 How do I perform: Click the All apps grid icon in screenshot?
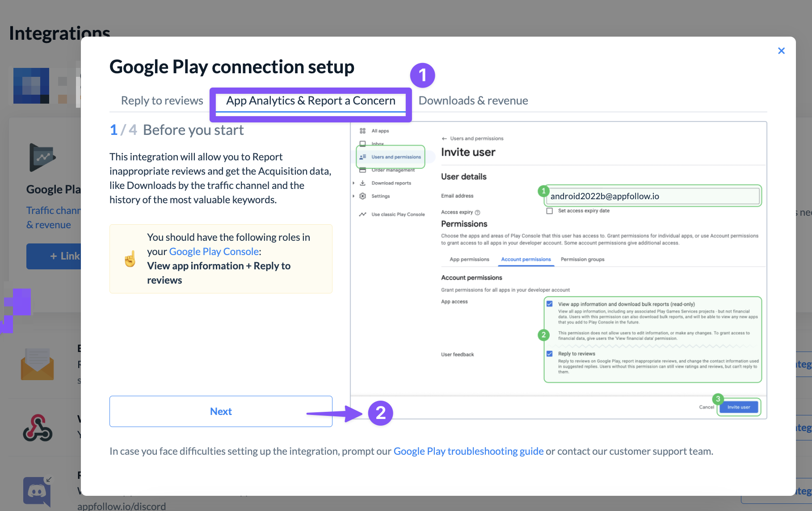[x=362, y=131]
